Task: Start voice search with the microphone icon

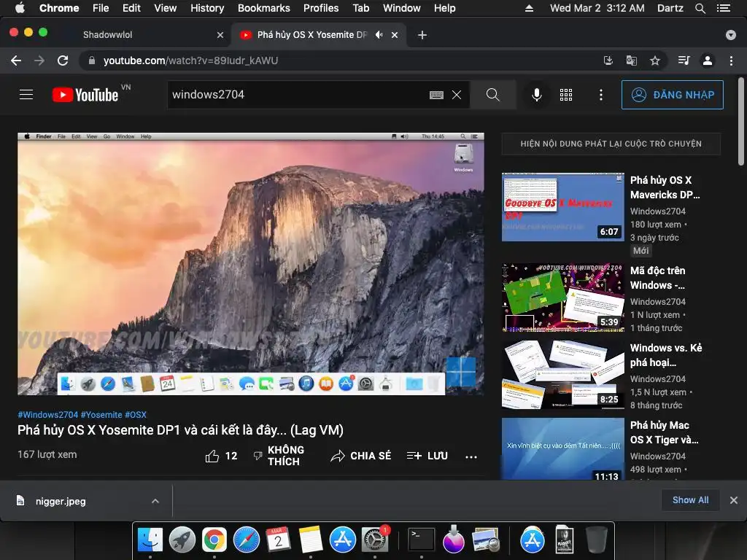Action: click(x=536, y=95)
